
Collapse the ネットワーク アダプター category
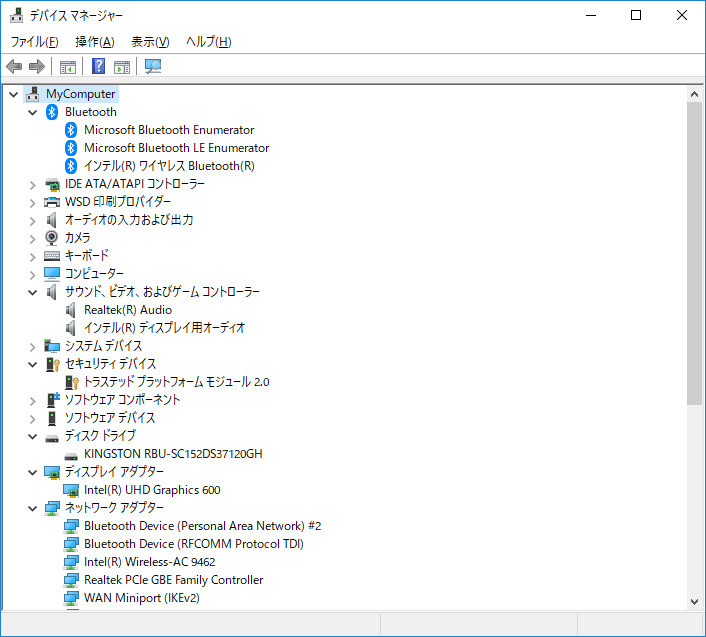click(32, 509)
